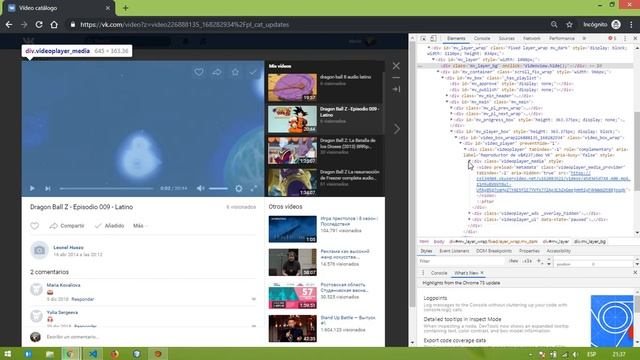
Task: Focus the Escribir un comentario field
Action: [x=151, y=337]
